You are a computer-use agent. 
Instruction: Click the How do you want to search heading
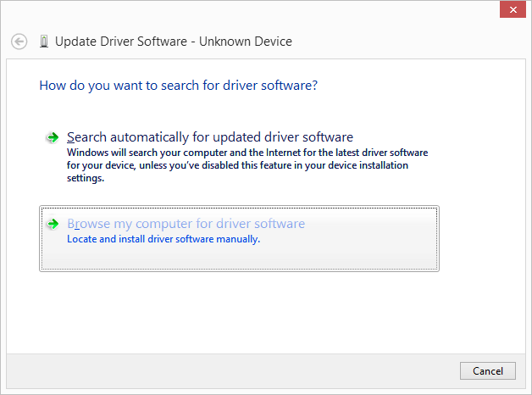(x=179, y=86)
